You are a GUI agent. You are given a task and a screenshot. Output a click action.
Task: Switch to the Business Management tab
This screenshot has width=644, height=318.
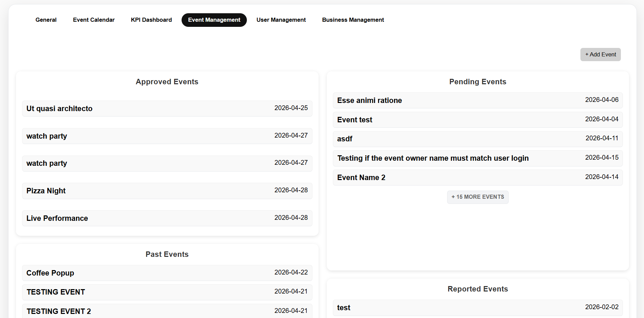(x=353, y=20)
